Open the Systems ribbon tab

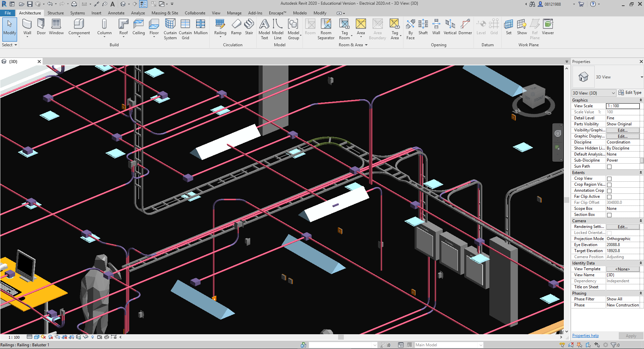[77, 13]
